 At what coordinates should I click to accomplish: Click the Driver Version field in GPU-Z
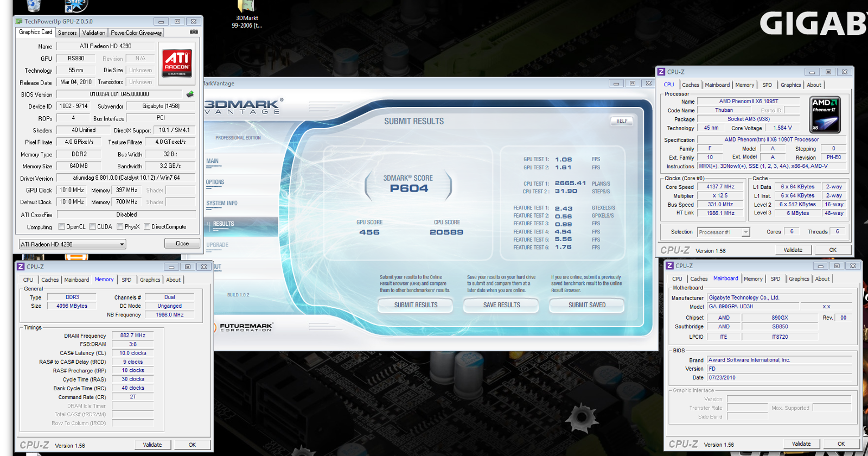tap(126, 178)
